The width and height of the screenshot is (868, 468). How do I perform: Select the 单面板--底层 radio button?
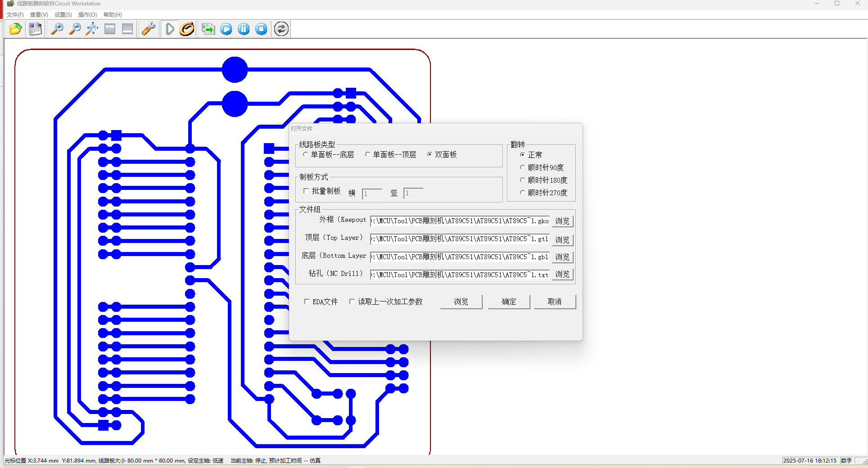305,154
